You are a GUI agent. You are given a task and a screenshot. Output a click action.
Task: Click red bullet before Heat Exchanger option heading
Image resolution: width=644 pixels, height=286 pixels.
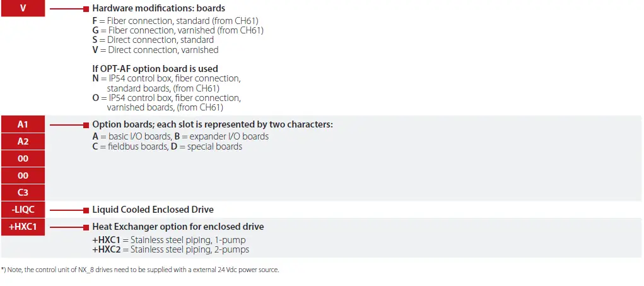[86, 227]
